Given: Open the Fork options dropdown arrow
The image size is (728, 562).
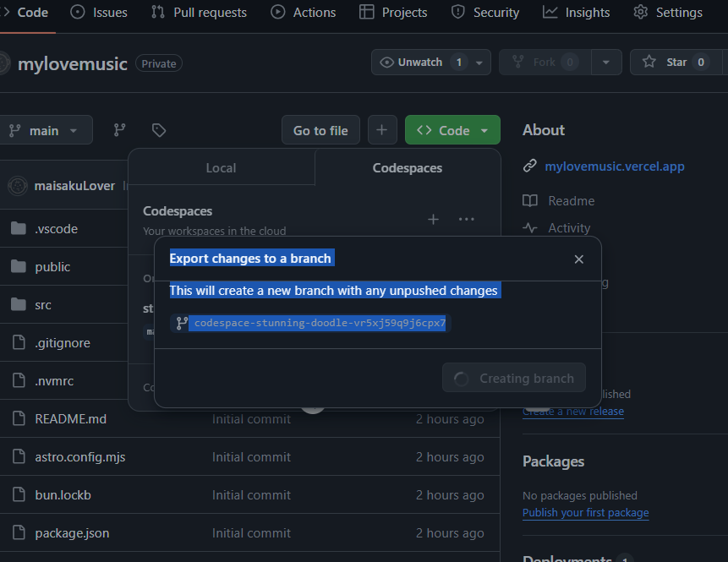Looking at the screenshot, I should coord(606,63).
